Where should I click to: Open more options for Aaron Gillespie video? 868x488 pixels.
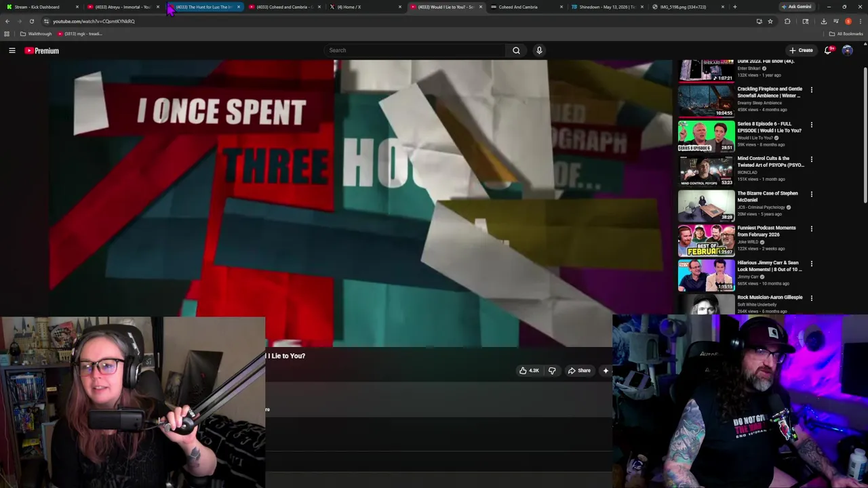tap(811, 298)
